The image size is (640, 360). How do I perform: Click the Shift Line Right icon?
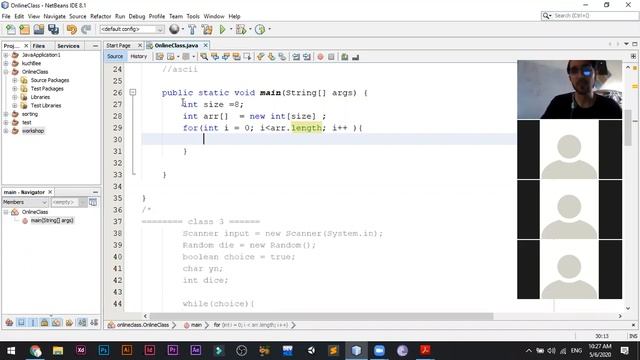tap(307, 57)
